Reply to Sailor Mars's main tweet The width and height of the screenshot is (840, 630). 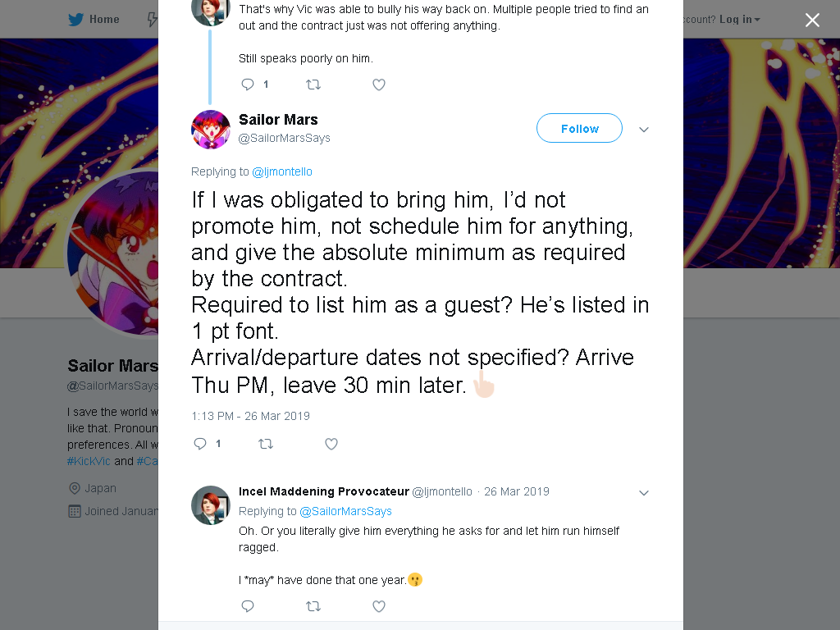click(x=200, y=444)
